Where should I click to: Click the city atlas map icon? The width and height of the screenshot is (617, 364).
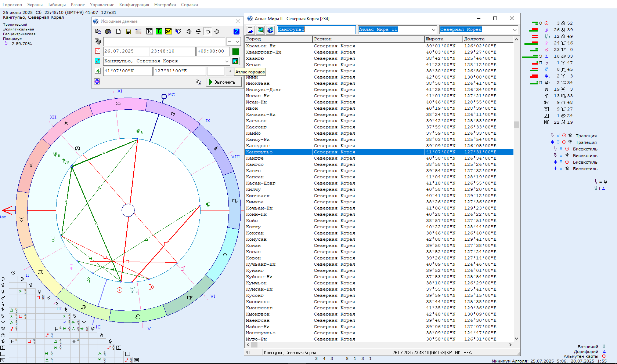(235, 61)
